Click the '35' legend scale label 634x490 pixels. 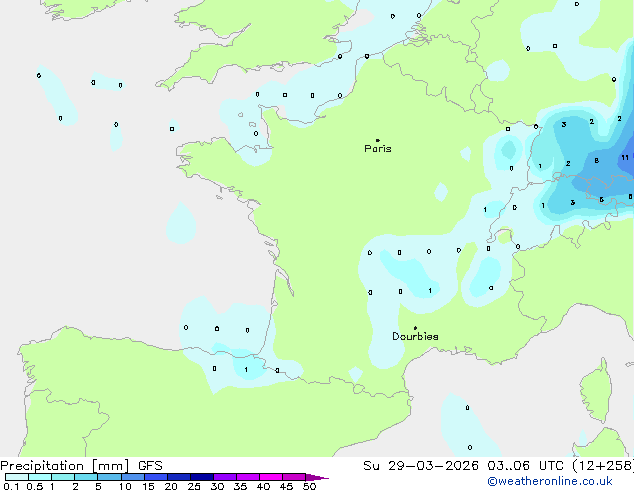pyautogui.click(x=240, y=486)
